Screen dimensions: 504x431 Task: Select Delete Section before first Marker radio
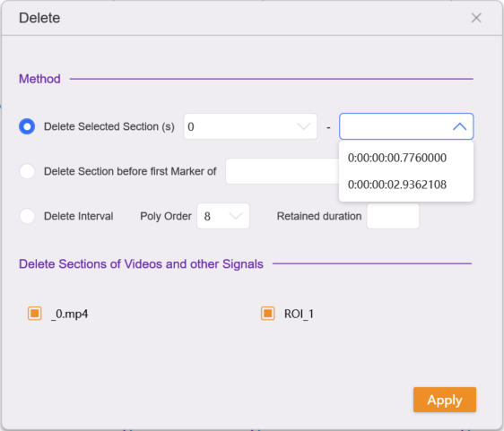[27, 171]
